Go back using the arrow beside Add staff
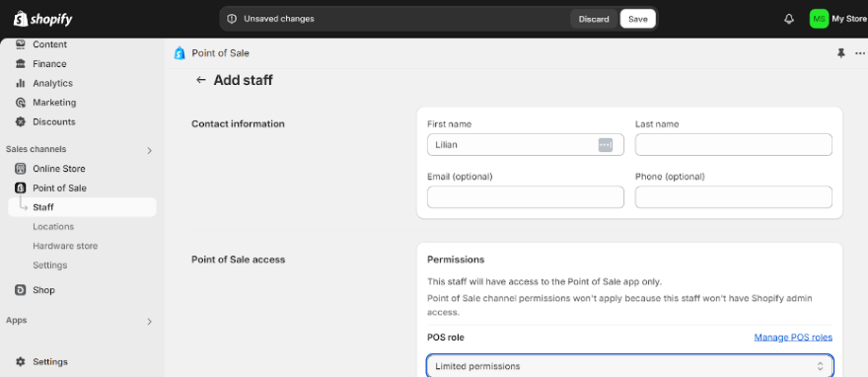This screenshot has height=377, width=868. pyautogui.click(x=201, y=80)
